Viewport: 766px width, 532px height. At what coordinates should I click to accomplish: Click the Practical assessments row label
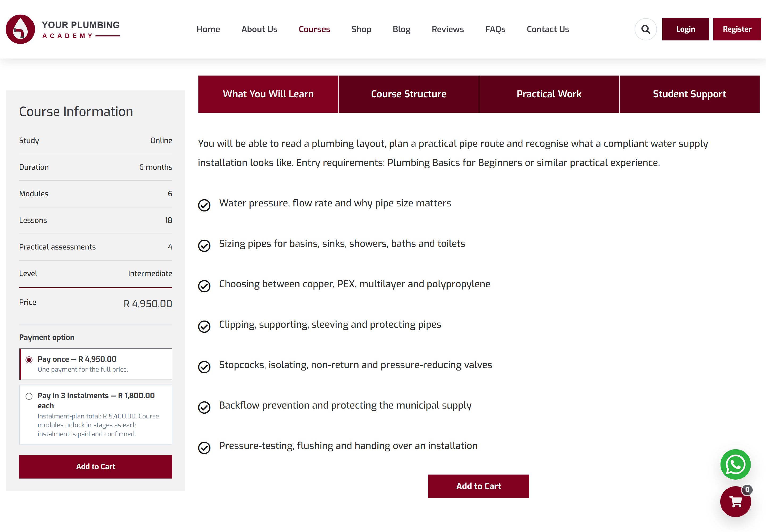(57, 247)
